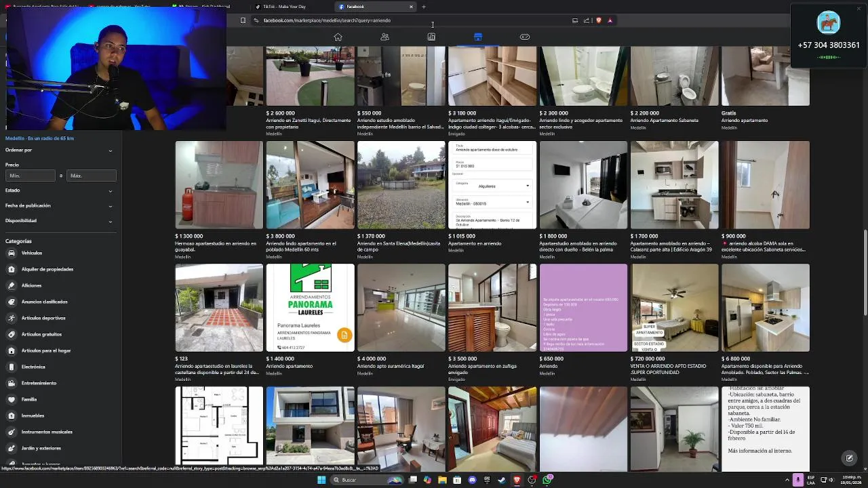Viewport: 868px width, 488px height.
Task: Select the Entretenimiento category icon
Action: pyautogui.click(x=12, y=383)
